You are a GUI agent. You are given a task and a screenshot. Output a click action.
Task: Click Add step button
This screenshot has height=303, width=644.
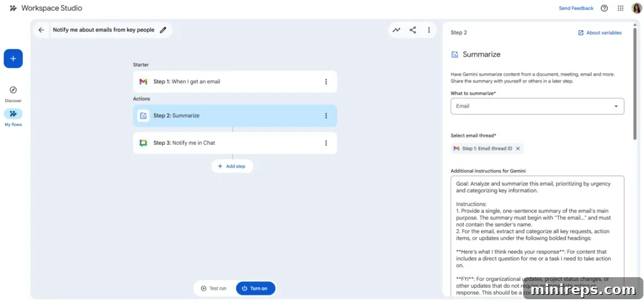(232, 166)
